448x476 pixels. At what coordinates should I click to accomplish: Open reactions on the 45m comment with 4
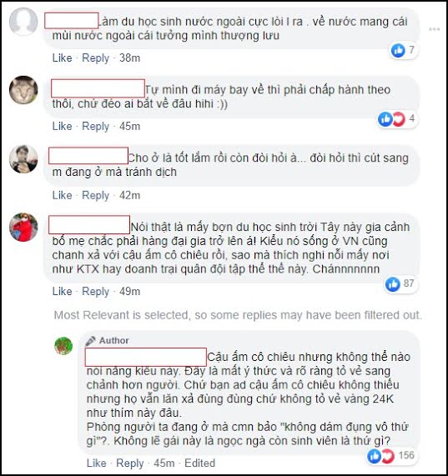[x=397, y=118]
